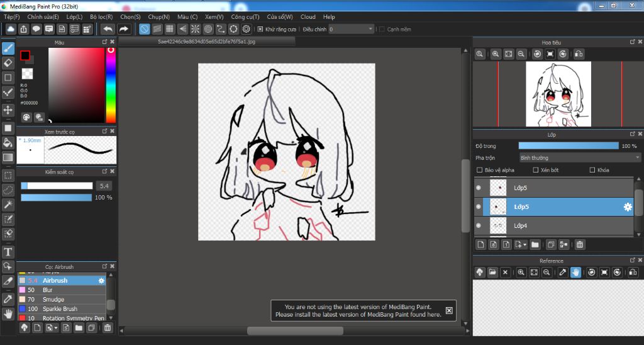Toggle the Khử răng cưa checkbox
Image resolution: width=644 pixels, height=345 pixels.
pos(260,29)
